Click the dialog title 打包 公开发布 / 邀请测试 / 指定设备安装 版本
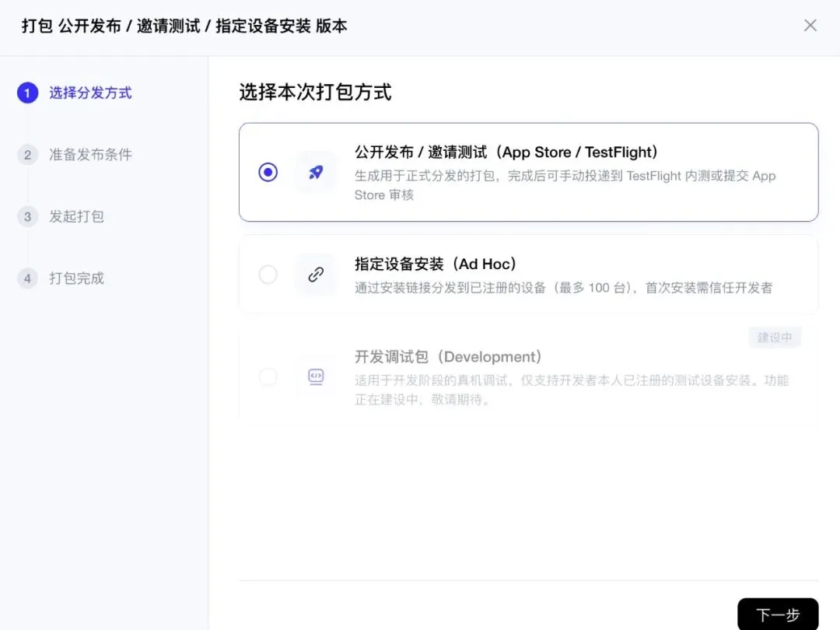The image size is (840, 630). tap(184, 26)
